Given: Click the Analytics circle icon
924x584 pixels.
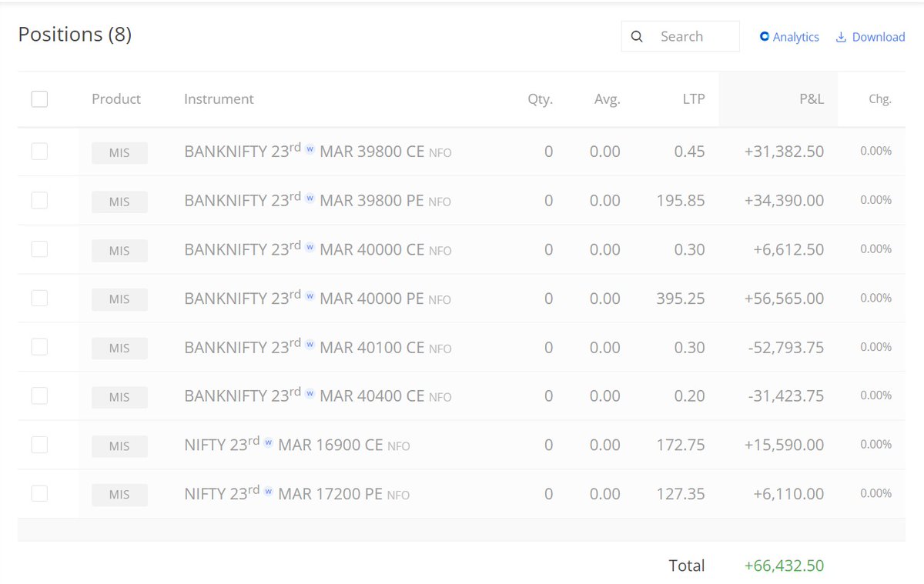Looking at the screenshot, I should [765, 36].
